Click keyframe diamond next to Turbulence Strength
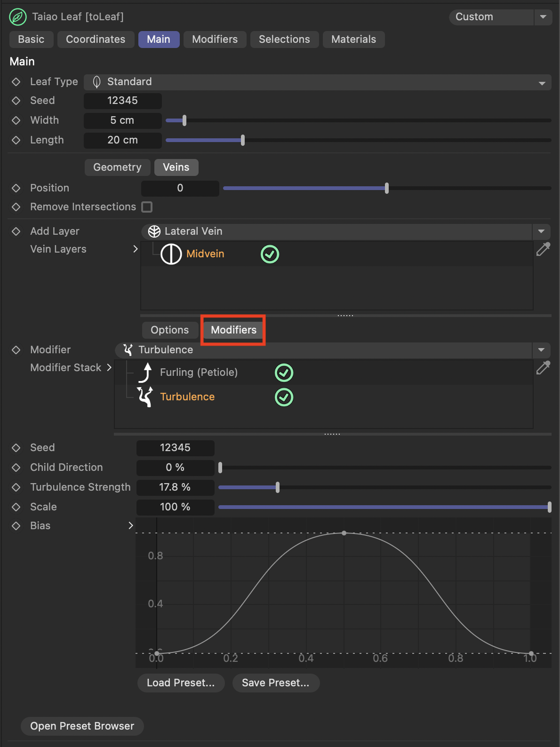The height and width of the screenshot is (747, 560). [16, 487]
